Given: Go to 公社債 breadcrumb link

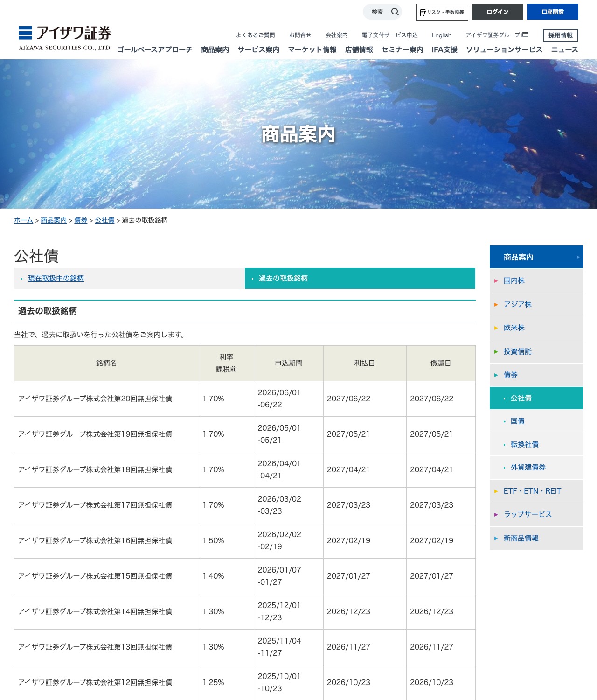Looking at the screenshot, I should point(104,220).
